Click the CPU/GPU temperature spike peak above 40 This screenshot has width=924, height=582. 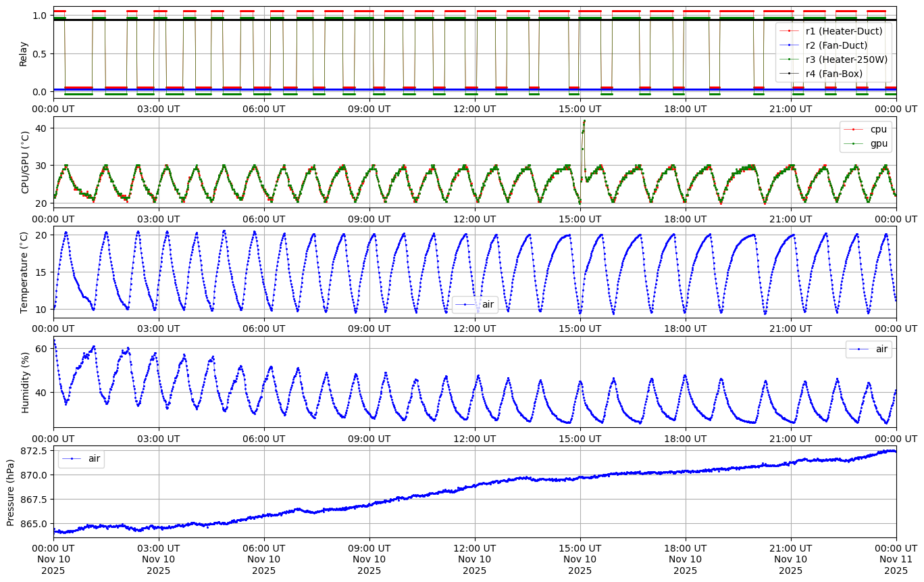coord(584,121)
